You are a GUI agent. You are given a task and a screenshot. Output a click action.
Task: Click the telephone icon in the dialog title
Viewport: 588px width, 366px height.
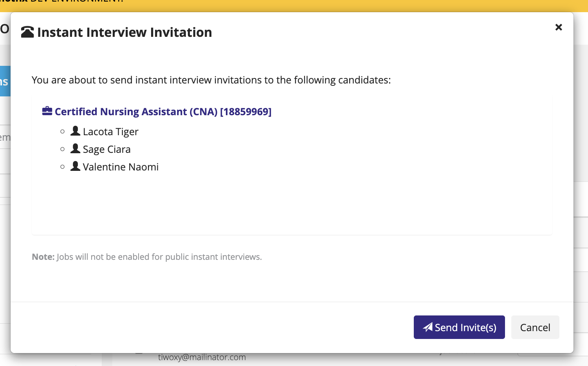pos(27,32)
